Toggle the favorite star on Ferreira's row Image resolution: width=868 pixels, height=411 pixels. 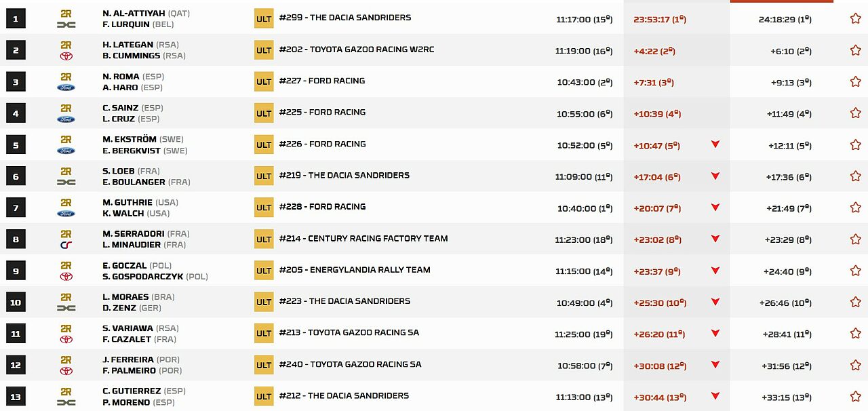[855, 364]
